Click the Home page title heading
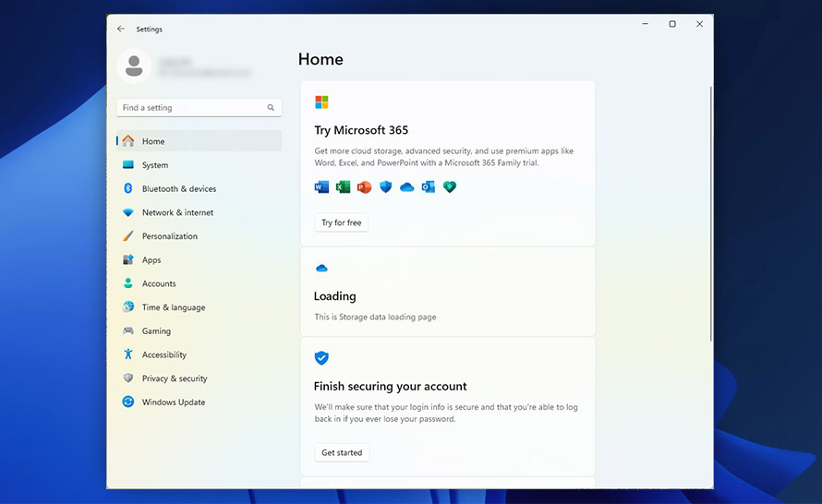 pyautogui.click(x=320, y=59)
